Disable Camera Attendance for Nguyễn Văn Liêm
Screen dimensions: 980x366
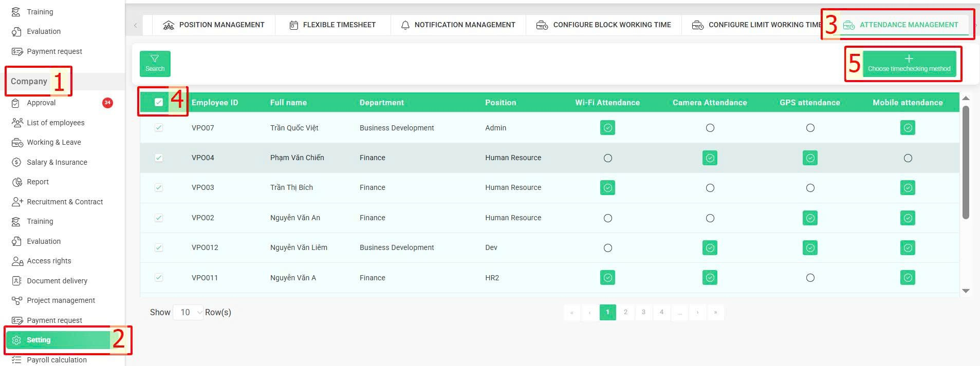coord(710,248)
